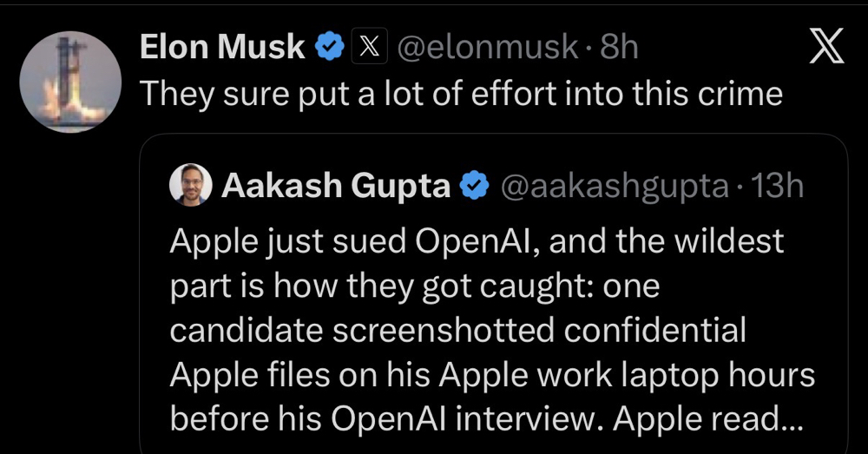This screenshot has height=454, width=868.
Task: Click Elon Musk's blue verified checkmark badge
Action: click(330, 47)
